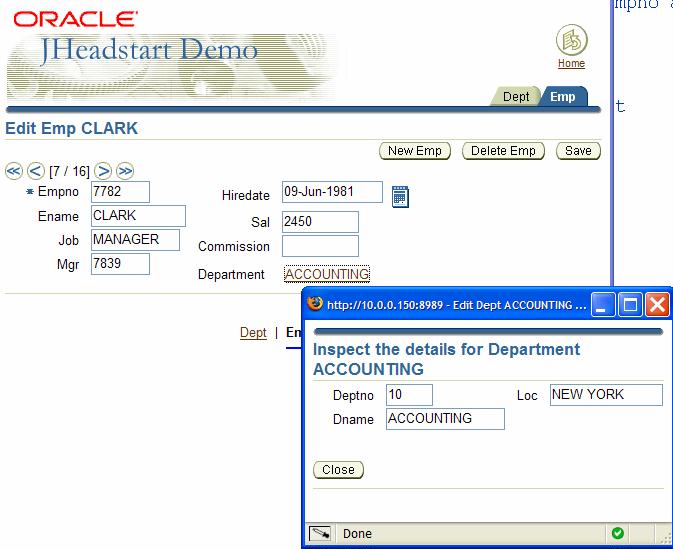Focus the Sal input field
The image size is (673, 549).
(320, 222)
